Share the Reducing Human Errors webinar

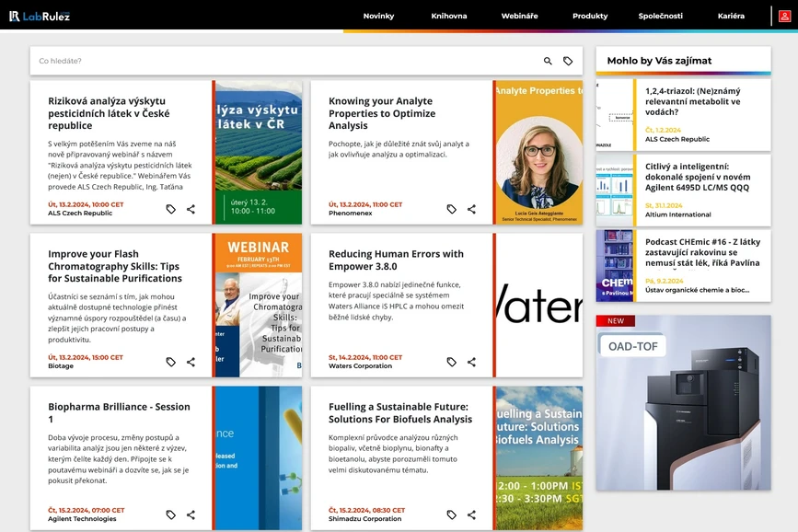click(472, 362)
